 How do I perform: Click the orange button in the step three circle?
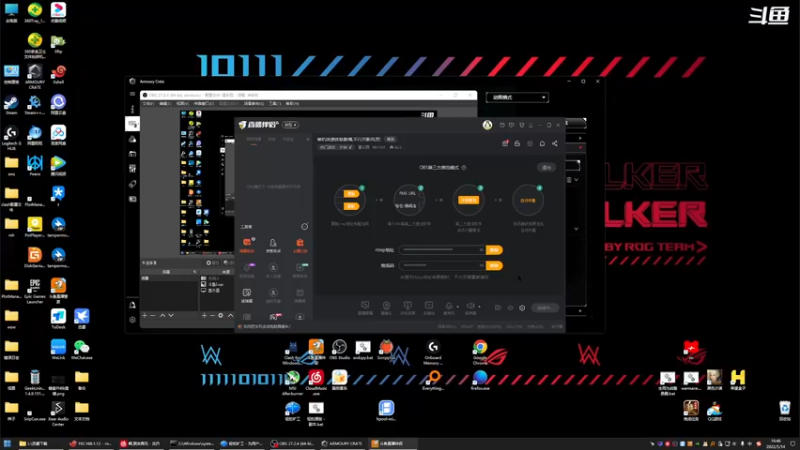468,201
